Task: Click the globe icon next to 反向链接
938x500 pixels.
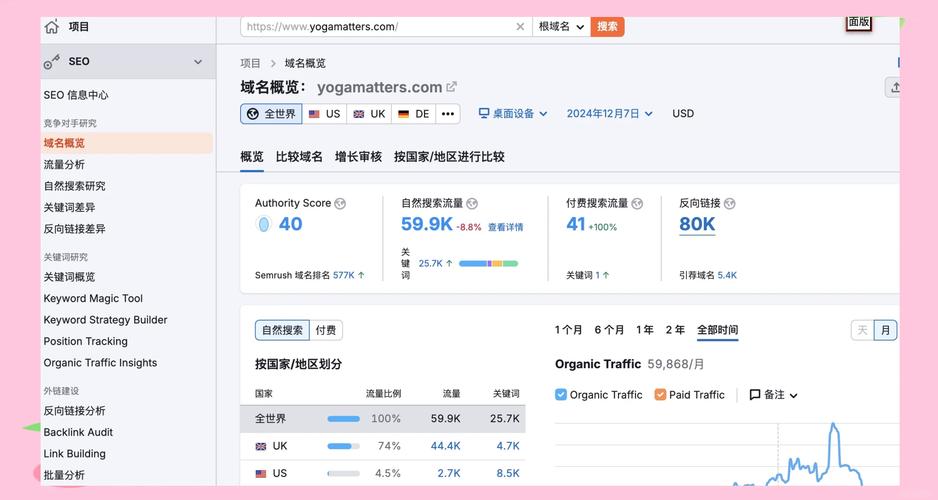Action: (x=729, y=203)
